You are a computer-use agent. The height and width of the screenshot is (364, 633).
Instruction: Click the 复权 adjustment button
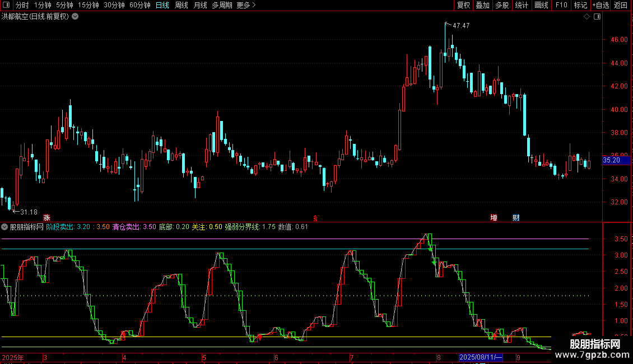(x=463, y=6)
